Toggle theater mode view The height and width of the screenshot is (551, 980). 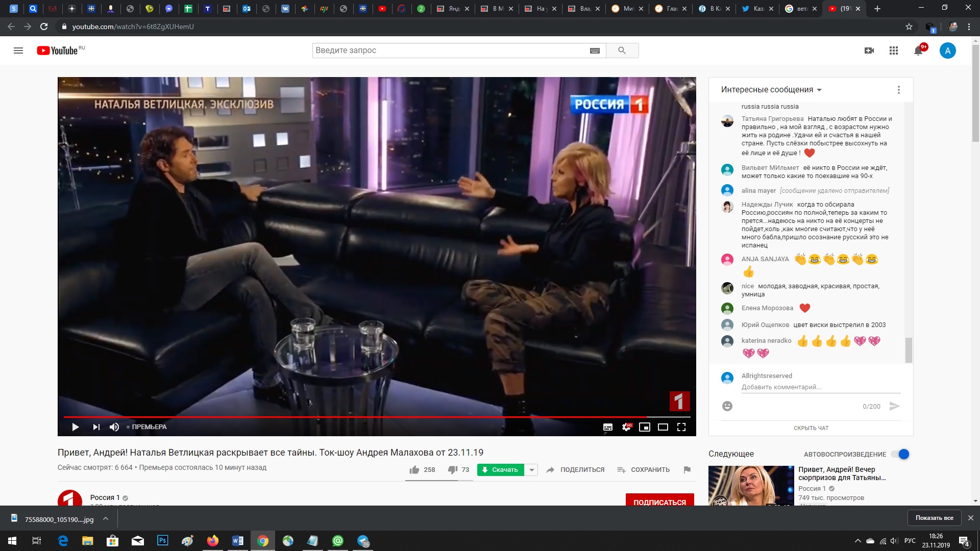coord(663,427)
